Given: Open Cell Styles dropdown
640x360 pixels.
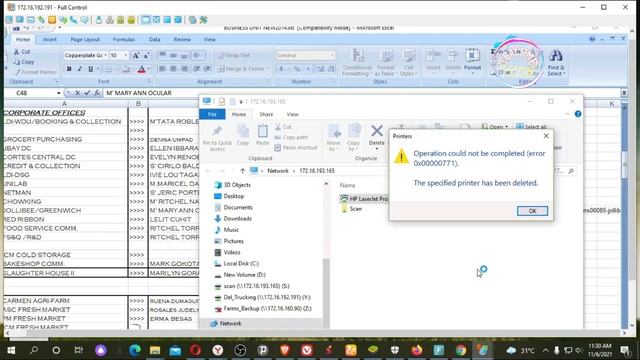Looking at the screenshot, I should tap(408, 63).
